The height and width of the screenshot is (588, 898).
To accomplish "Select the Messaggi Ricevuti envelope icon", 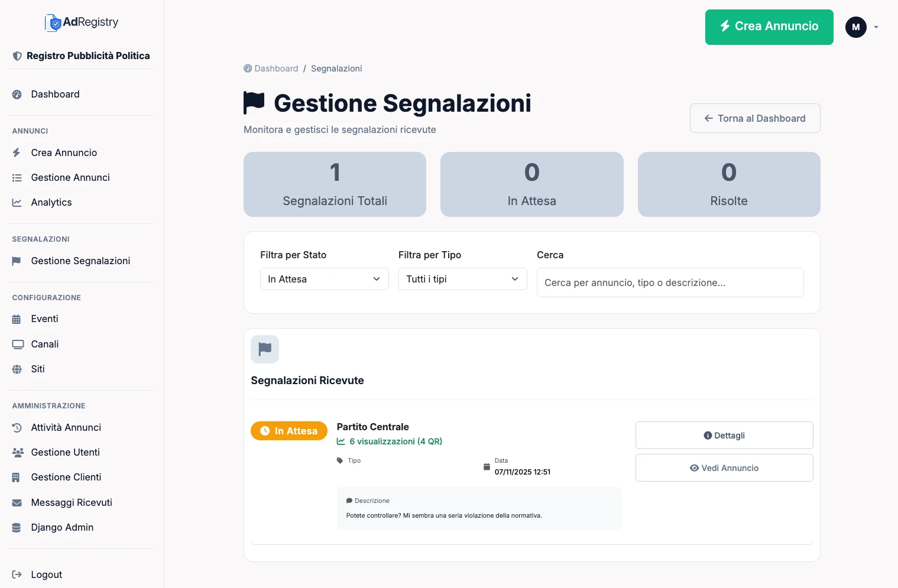I will point(17,502).
